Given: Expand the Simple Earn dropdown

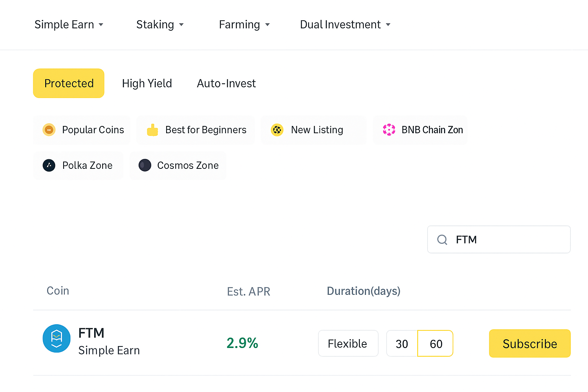Looking at the screenshot, I should point(69,24).
